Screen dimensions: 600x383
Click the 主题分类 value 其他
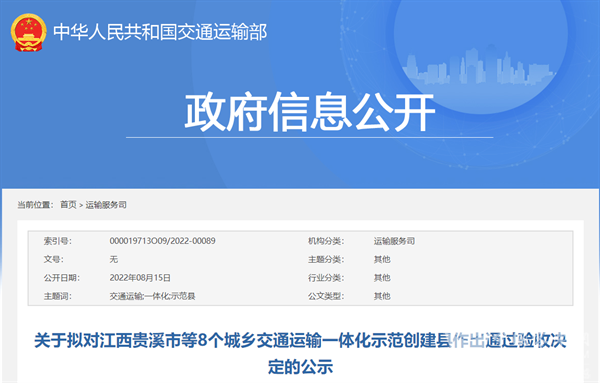(x=382, y=259)
